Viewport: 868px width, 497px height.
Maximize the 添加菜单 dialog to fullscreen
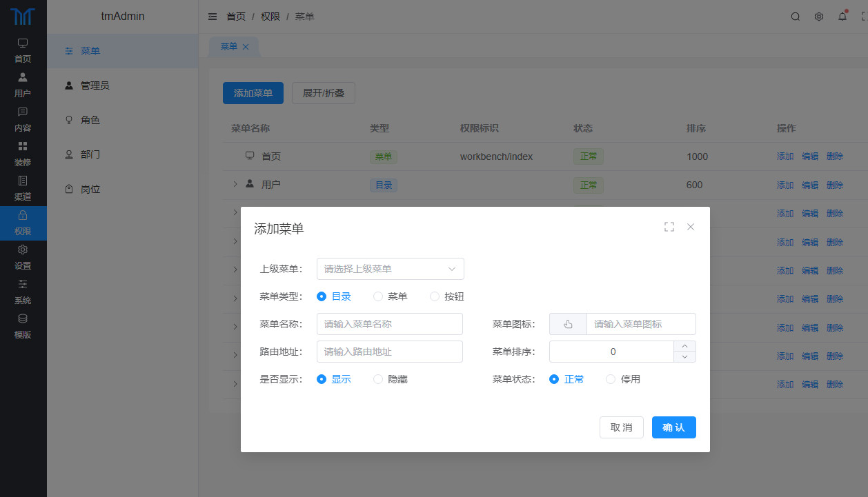(669, 227)
